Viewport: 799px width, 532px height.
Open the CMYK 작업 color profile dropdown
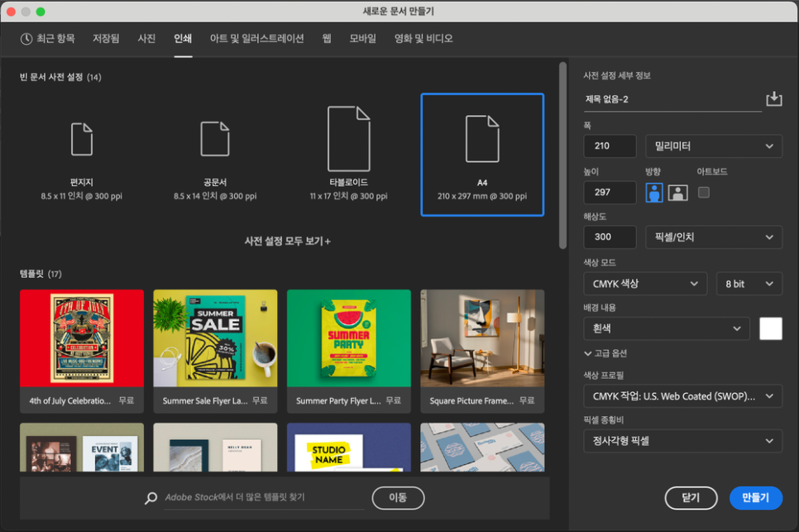click(683, 396)
